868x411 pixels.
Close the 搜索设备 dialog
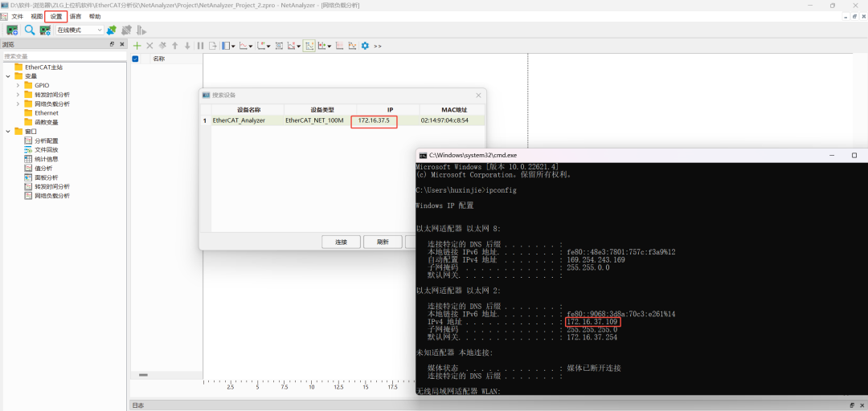tap(478, 96)
